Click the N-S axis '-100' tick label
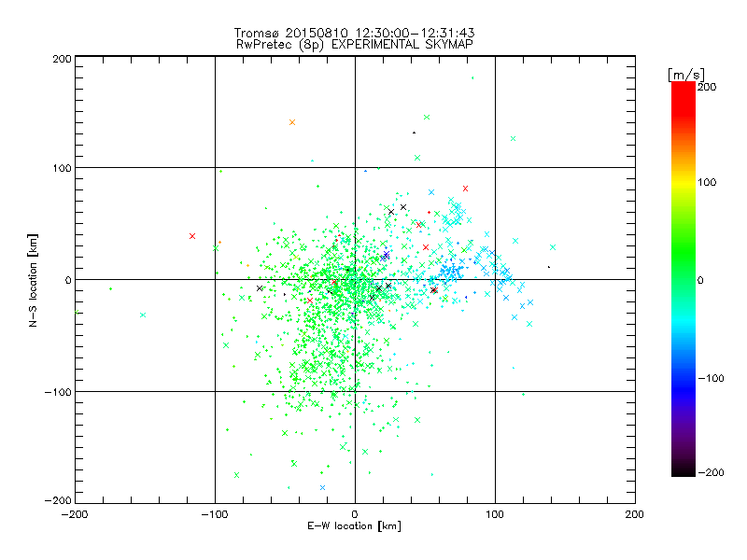 click(x=58, y=392)
